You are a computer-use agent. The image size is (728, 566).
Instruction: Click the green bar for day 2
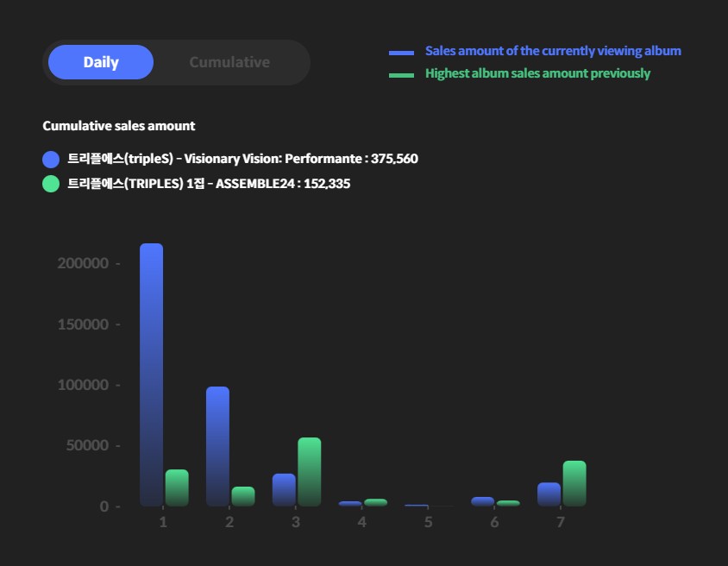tap(243, 496)
